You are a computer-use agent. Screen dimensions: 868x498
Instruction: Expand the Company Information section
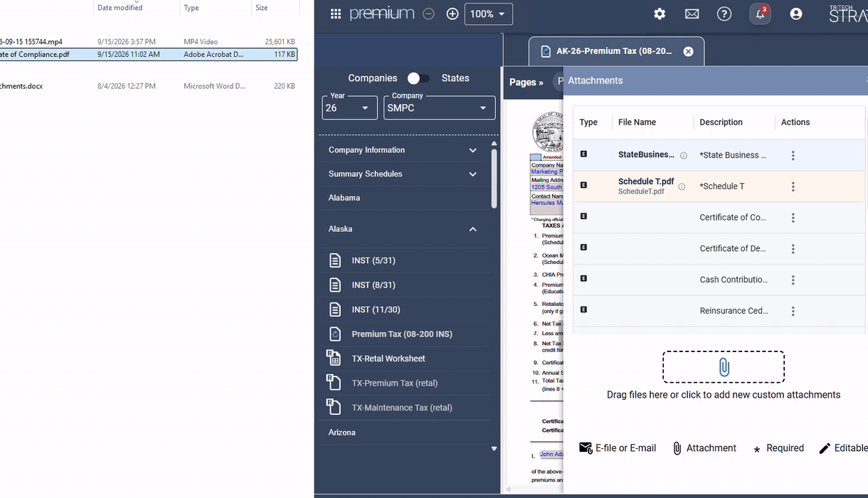pos(404,150)
